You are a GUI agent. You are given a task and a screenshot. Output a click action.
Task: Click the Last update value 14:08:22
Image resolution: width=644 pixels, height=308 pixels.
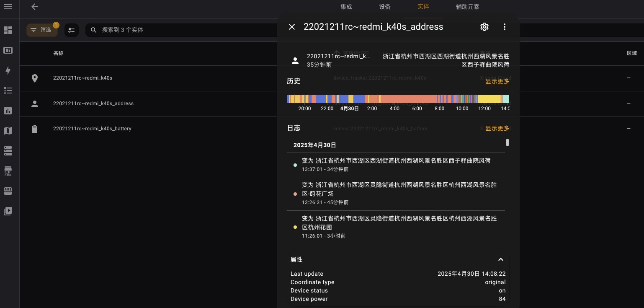tap(471, 274)
